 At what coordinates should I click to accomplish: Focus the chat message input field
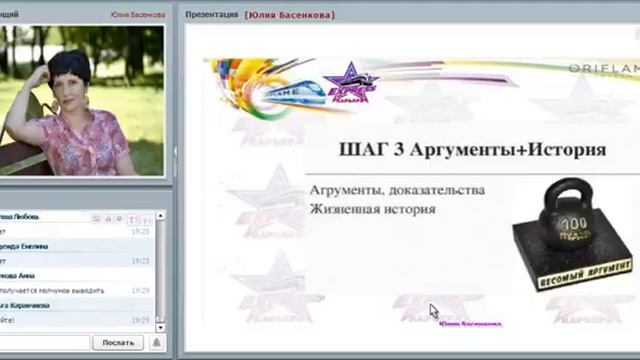coord(44,342)
